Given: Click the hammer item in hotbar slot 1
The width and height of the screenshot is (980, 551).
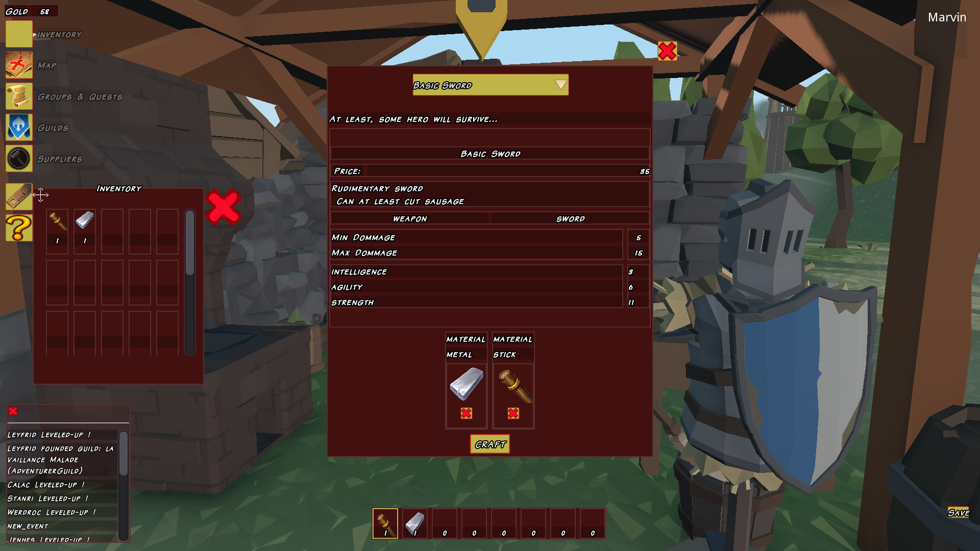Looking at the screenshot, I should coord(384,523).
